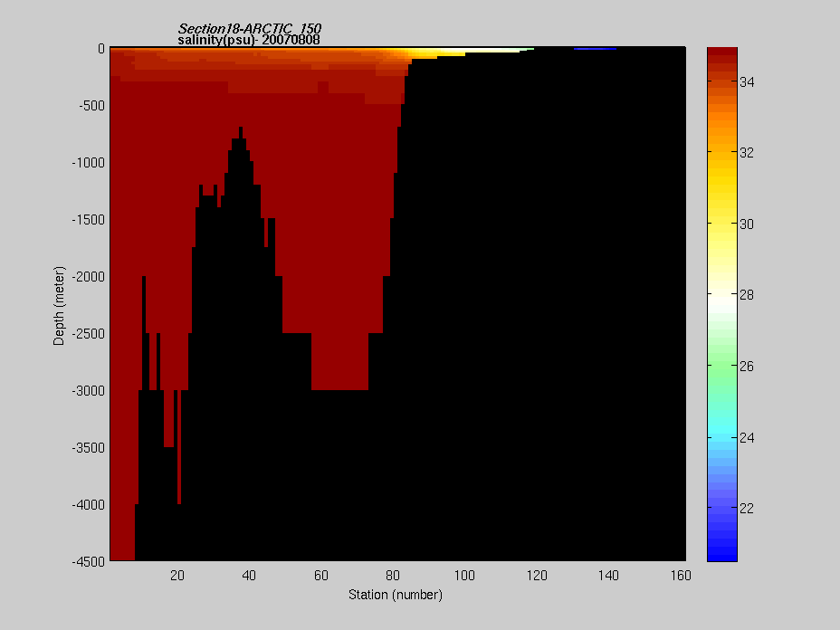Screen dimensions: 840x630
Task: Click the depth tick label '-4000'
Action: click(89, 505)
